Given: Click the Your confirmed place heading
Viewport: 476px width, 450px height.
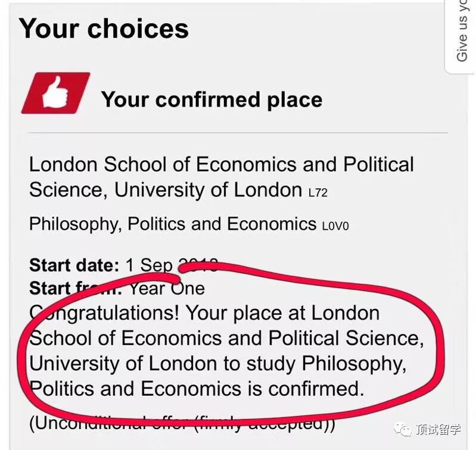Looking at the screenshot, I should (211, 99).
